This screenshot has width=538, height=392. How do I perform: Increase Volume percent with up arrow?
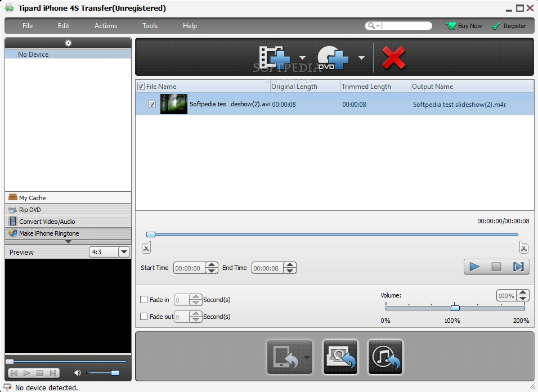(523, 292)
